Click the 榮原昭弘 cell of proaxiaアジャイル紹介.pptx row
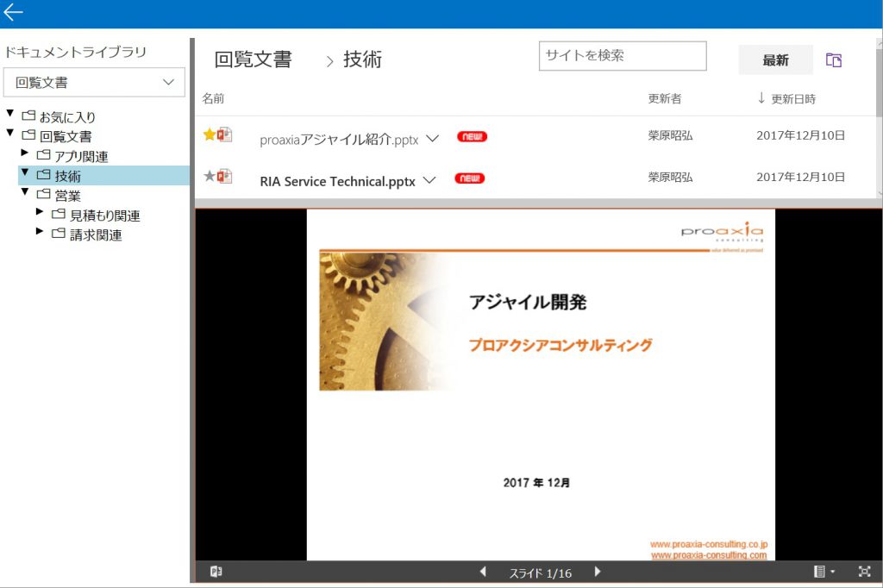 coord(670,135)
